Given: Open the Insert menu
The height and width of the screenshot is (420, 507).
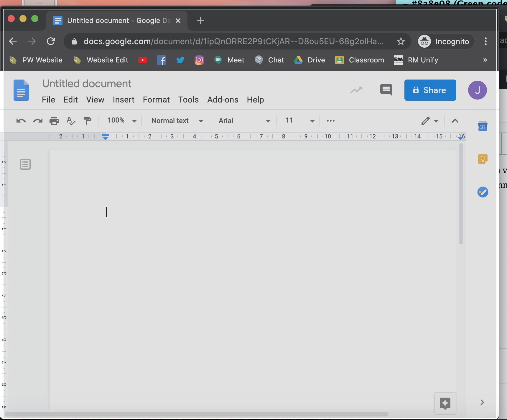Looking at the screenshot, I should pyautogui.click(x=123, y=100).
